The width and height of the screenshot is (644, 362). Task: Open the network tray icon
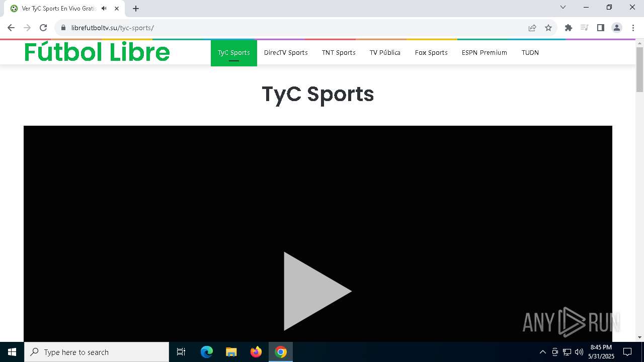pos(567,352)
